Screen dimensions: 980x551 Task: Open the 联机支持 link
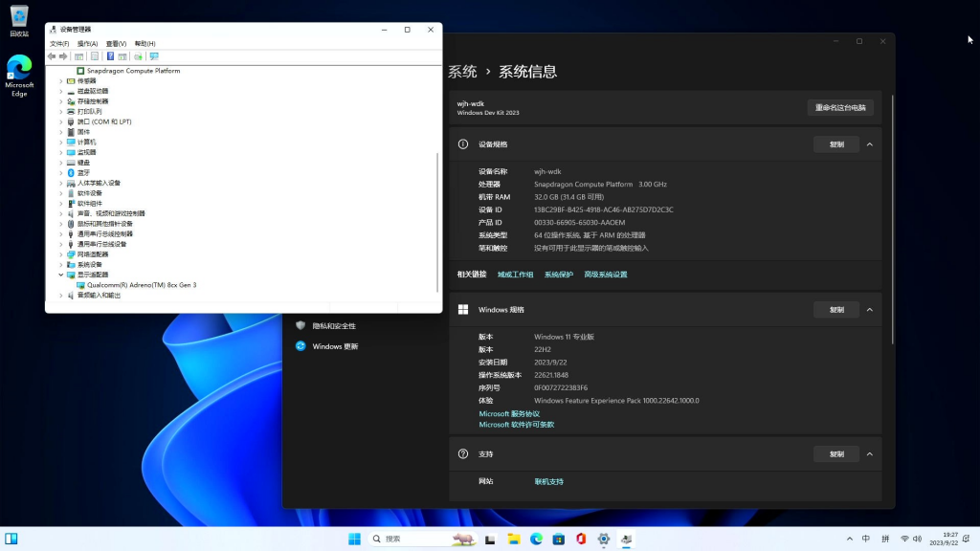pos(548,482)
